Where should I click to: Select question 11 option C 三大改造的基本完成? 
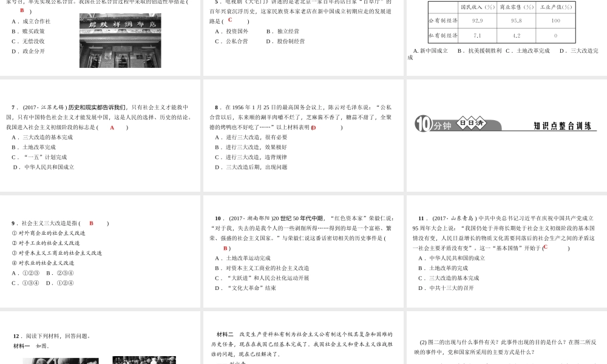[x=449, y=278]
